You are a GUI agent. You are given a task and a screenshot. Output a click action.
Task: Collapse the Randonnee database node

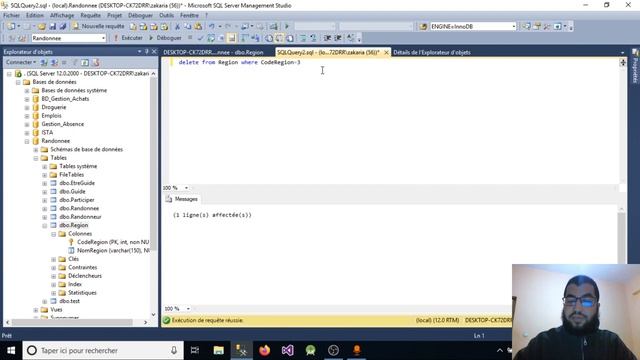[27, 141]
